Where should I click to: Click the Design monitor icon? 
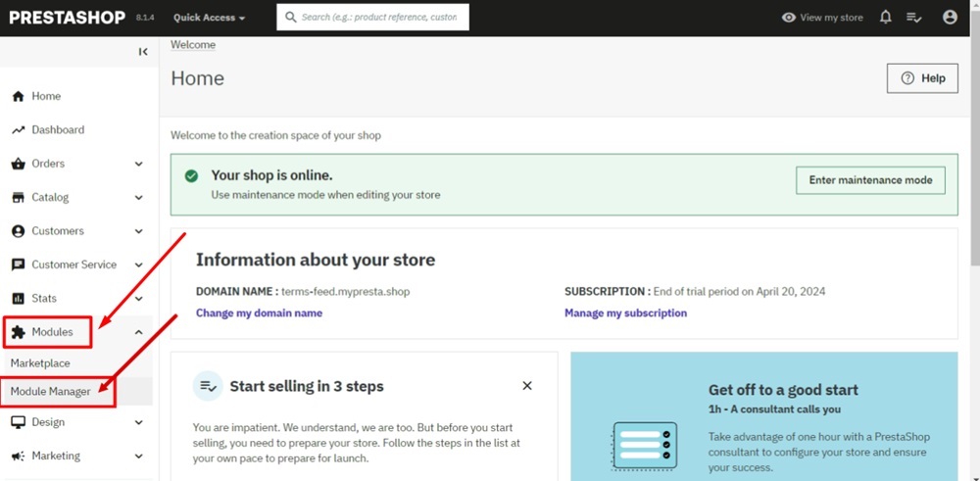coord(19,422)
